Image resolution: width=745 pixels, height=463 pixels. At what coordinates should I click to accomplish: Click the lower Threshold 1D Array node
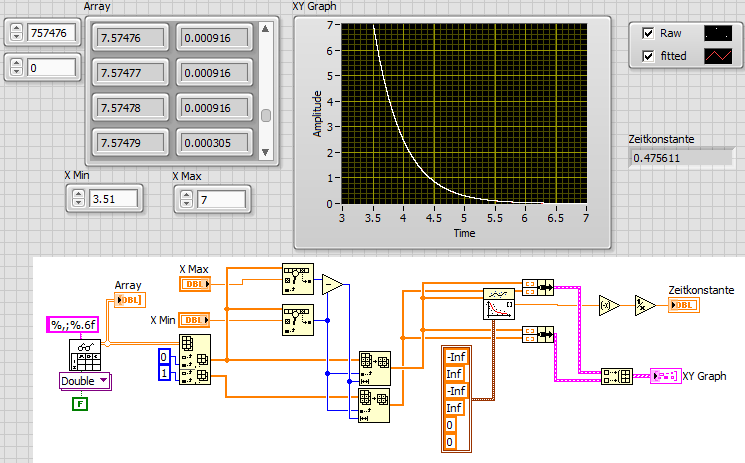298,320
